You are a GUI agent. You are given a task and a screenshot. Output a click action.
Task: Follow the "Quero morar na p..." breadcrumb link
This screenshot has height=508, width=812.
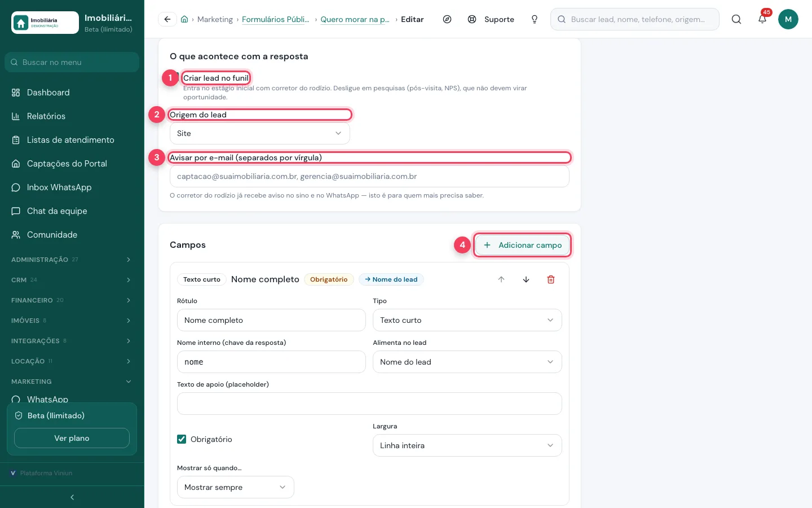click(x=355, y=19)
